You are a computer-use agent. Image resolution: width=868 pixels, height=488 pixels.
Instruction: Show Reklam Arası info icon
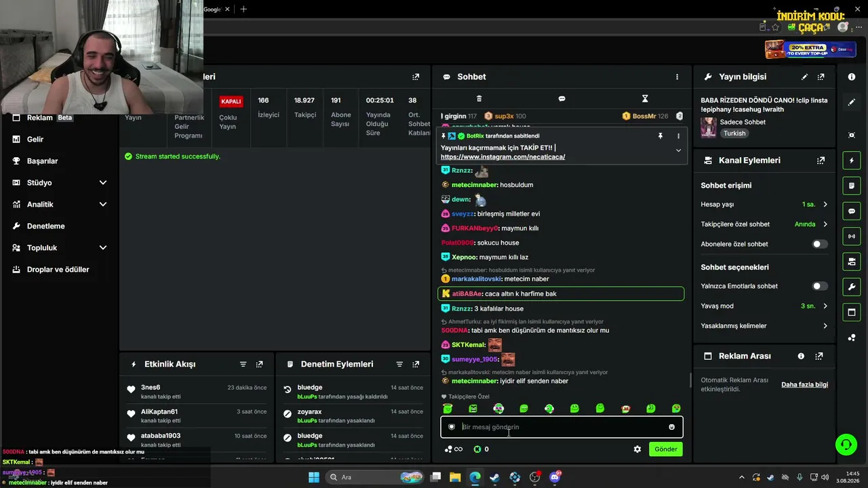click(x=801, y=356)
